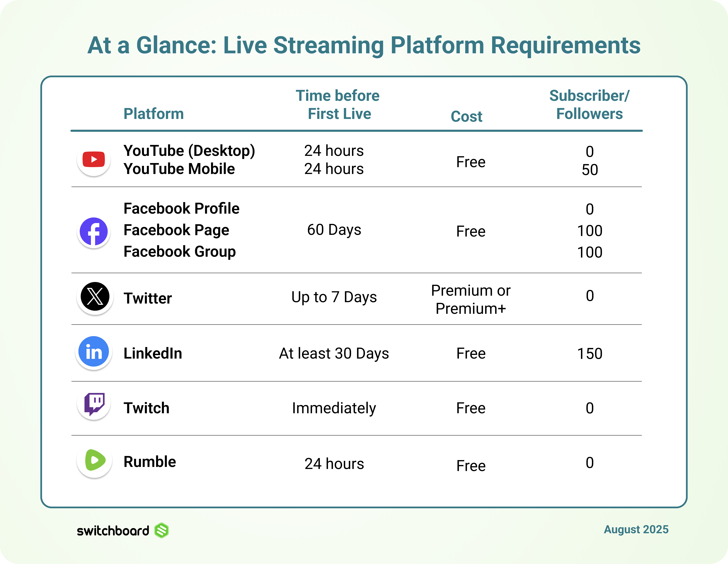Click the '150' LinkedIn follower count
The image size is (728, 564).
pyautogui.click(x=590, y=354)
